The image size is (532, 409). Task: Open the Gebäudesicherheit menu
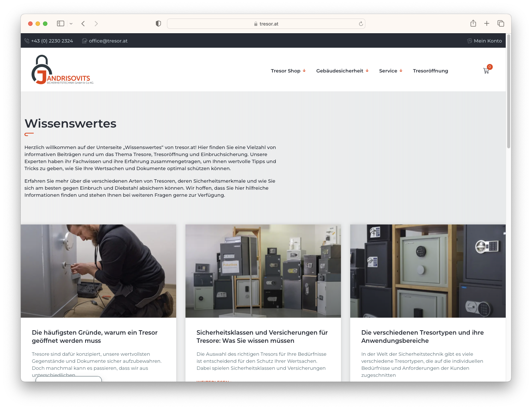click(340, 71)
